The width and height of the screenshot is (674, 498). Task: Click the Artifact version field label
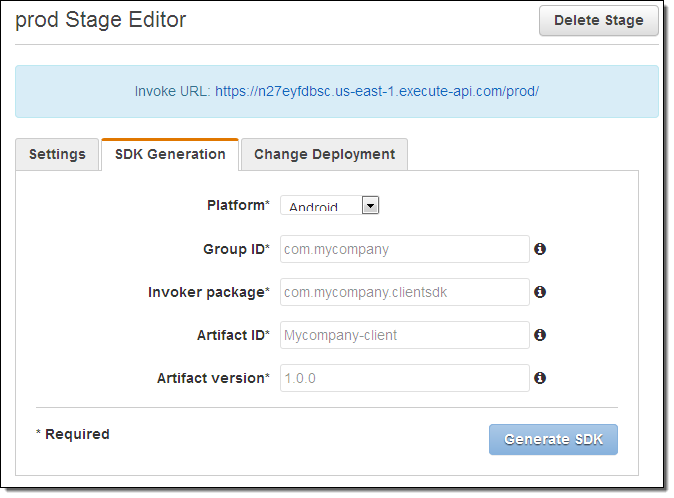tap(213, 378)
